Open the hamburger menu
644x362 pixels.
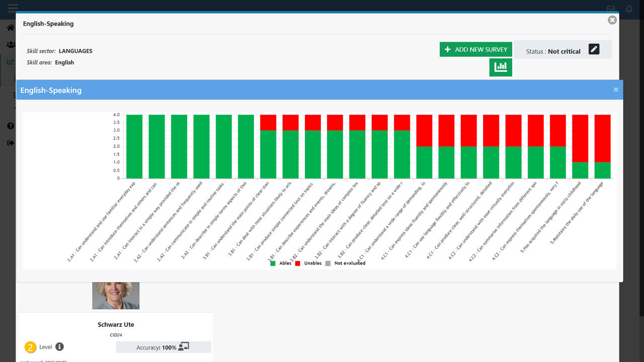coord(13,8)
